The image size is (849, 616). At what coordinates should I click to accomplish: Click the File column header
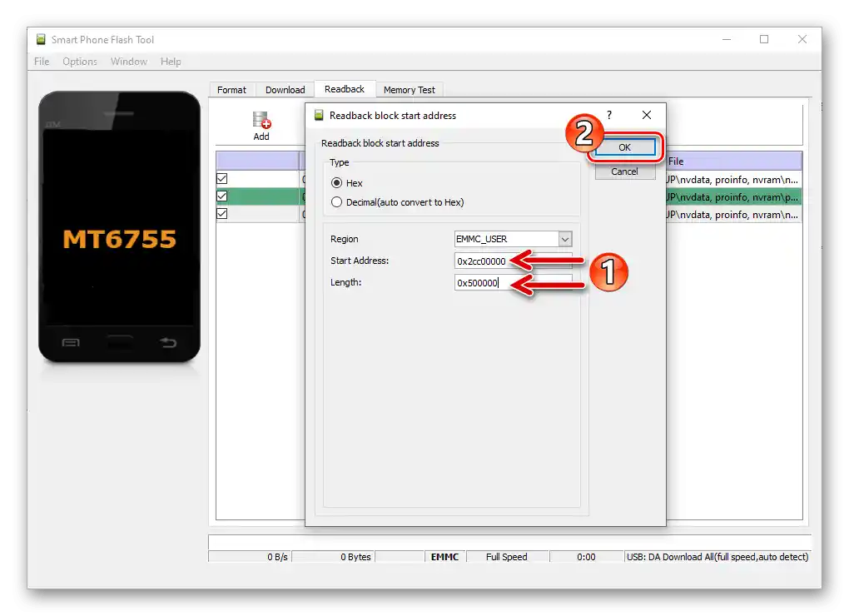733,161
